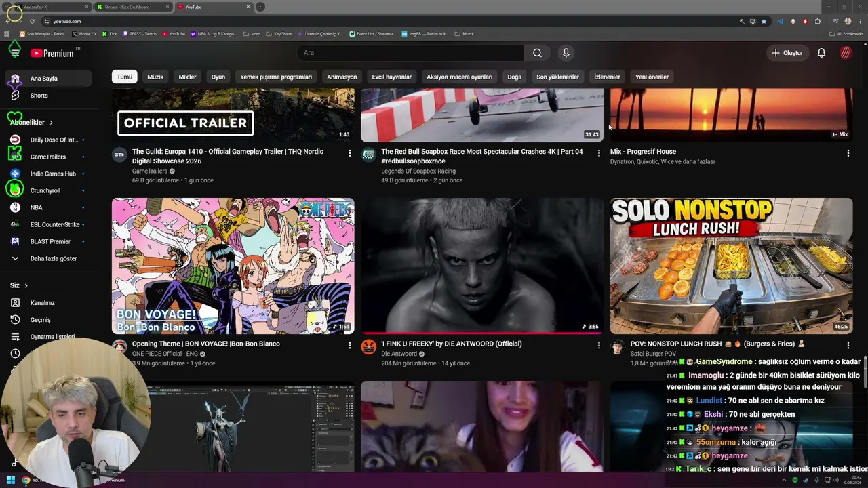
Task: Open the 'I FINK U FREEKY' video title
Action: coord(452,344)
